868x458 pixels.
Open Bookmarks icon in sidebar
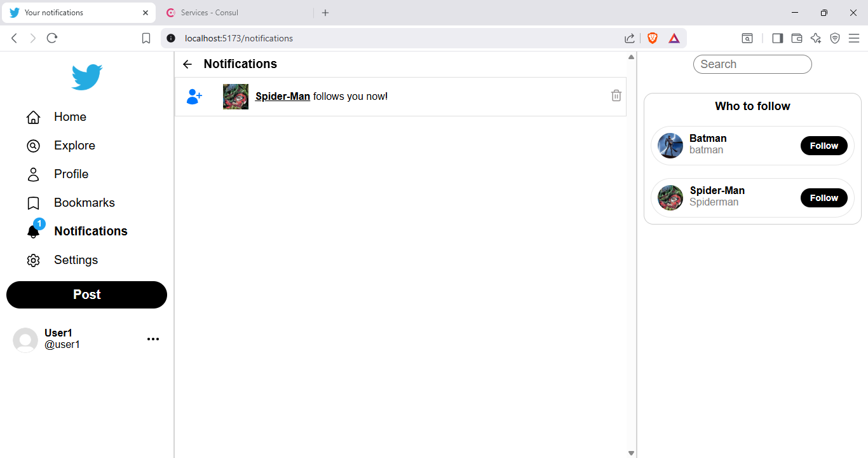click(x=33, y=203)
